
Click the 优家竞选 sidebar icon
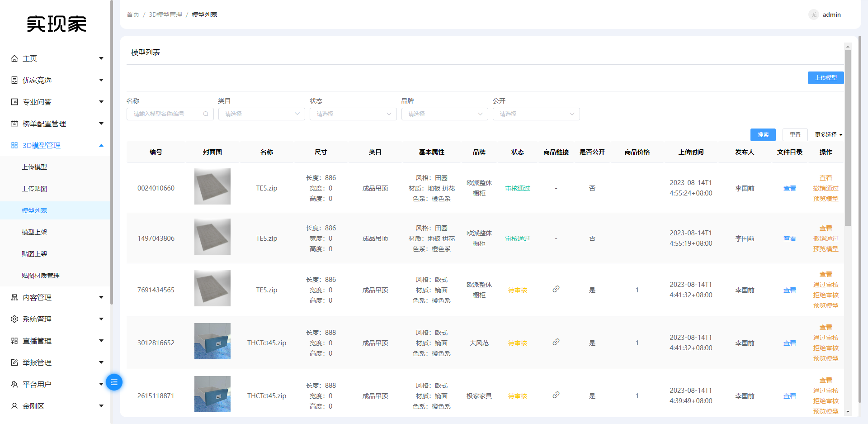pyautogui.click(x=14, y=80)
